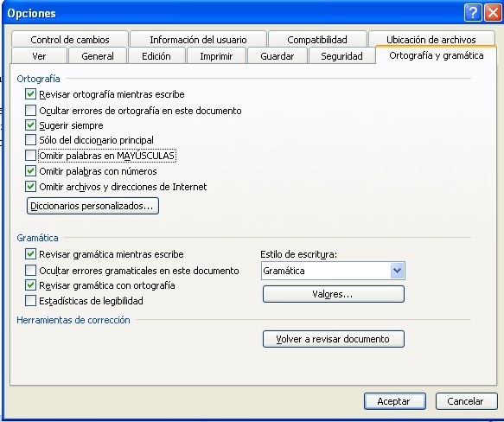This screenshot has width=504, height=422.
Task: Open the Estilo de escritura dropdown arrow
Action: [x=398, y=271]
